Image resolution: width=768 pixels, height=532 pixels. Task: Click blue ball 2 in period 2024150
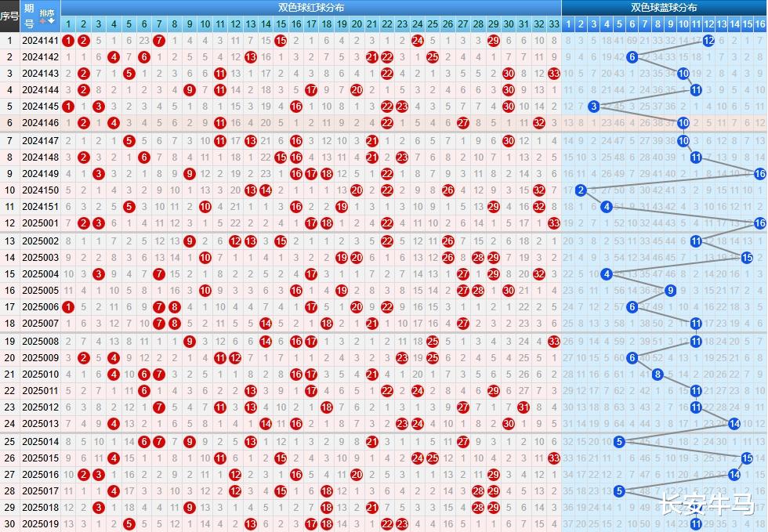click(x=581, y=190)
